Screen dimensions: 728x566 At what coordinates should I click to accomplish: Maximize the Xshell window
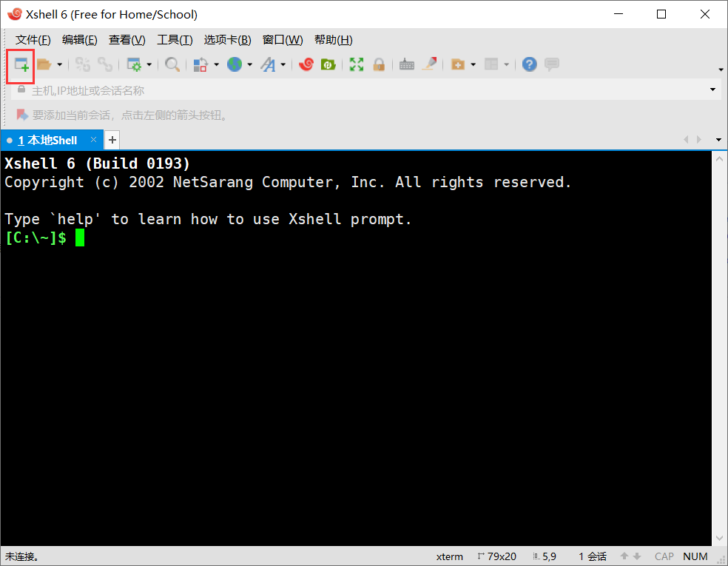pos(661,14)
